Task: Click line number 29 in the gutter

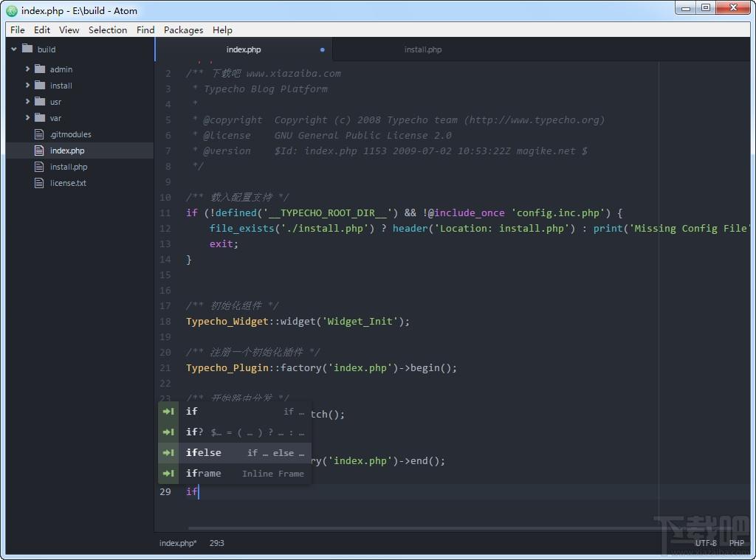Action: click(x=165, y=492)
